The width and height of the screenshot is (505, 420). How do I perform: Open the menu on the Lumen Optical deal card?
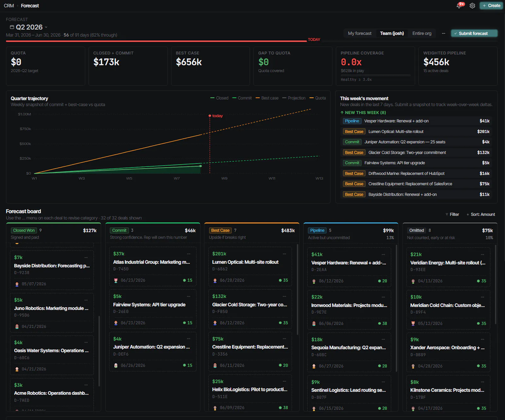284,254
